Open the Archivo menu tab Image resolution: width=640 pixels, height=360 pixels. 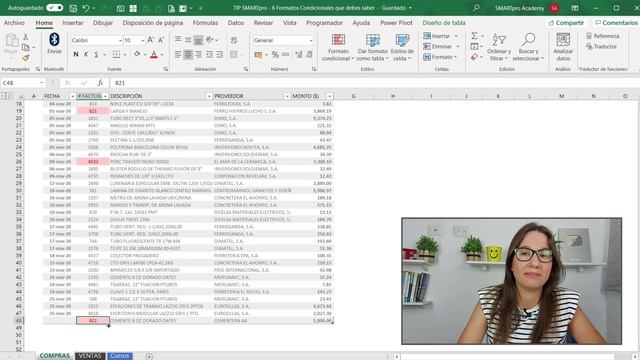(14, 23)
